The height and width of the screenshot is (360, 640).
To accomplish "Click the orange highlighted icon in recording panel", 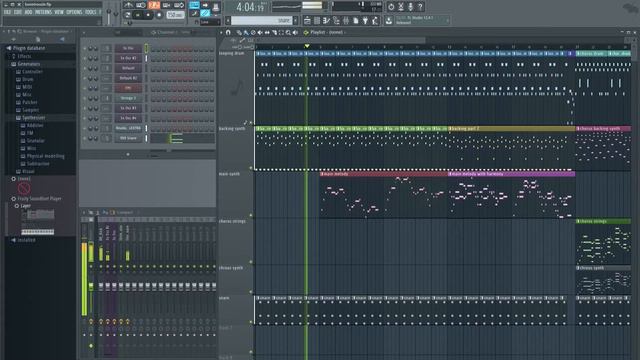I will (154, 5).
